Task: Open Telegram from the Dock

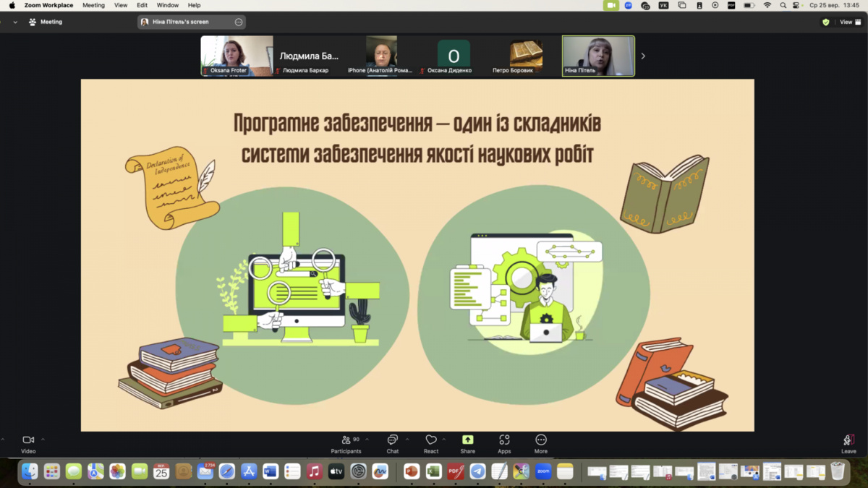Action: coord(477,471)
